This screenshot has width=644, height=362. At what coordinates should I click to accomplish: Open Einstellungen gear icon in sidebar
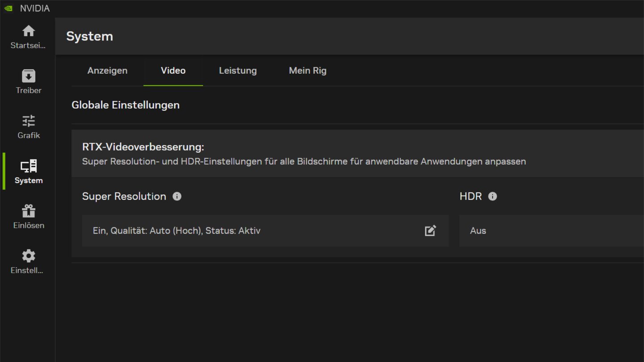[29, 256]
